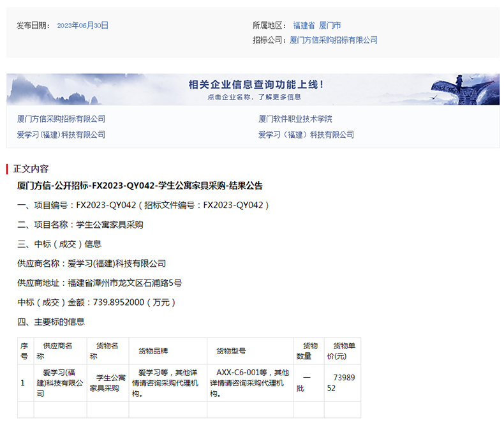This screenshot has width=504, height=425.
Task: Click the 招标公司 label
Action: click(269, 40)
